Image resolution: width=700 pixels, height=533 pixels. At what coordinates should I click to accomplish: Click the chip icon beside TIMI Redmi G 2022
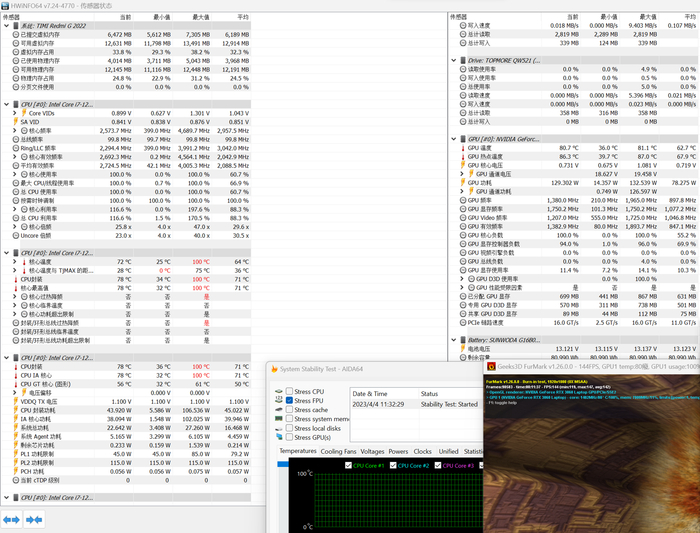(14, 26)
